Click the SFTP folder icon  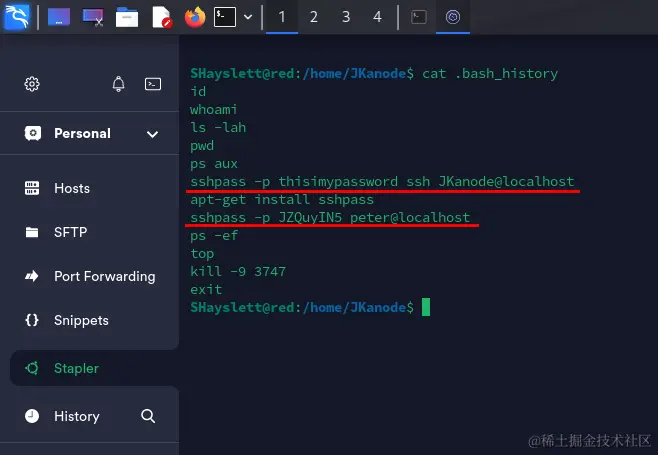pos(32,232)
